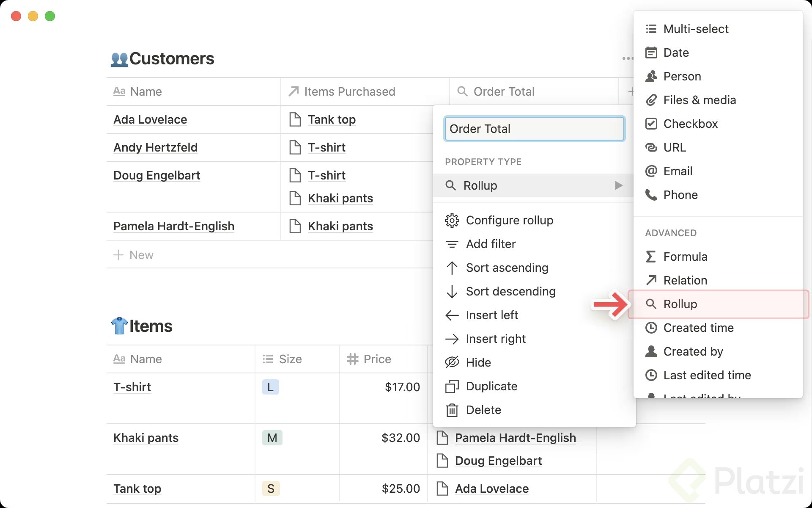The width and height of the screenshot is (812, 508).
Task: Open the Items Purchased column header menu
Action: coord(349,91)
